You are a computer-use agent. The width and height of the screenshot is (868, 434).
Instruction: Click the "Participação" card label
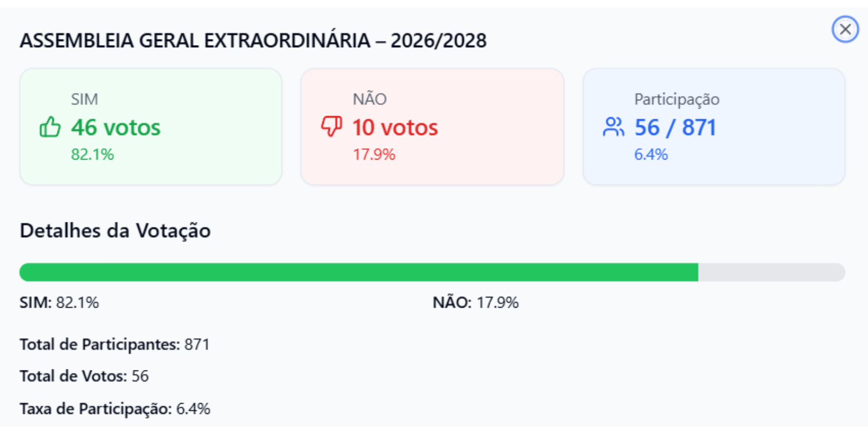coord(676,99)
